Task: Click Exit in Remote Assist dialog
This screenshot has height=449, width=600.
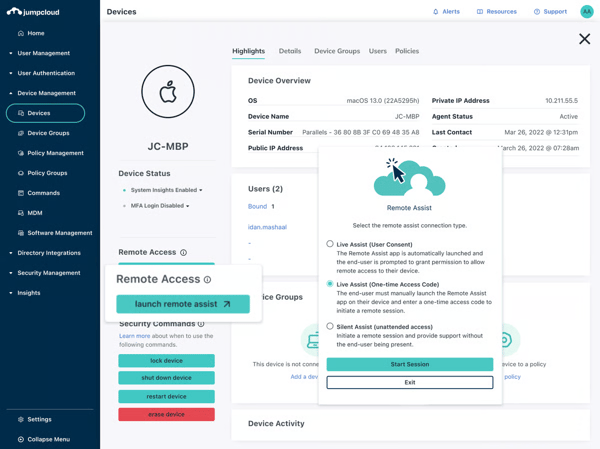Action: pyautogui.click(x=409, y=382)
